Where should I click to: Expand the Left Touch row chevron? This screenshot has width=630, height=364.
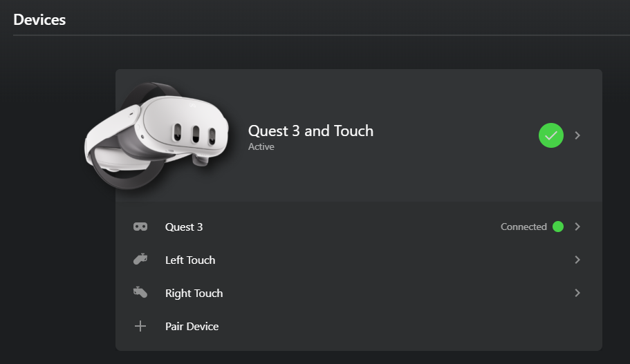point(577,260)
